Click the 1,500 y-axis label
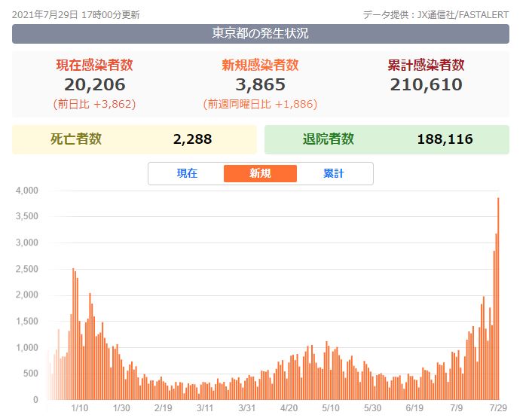This screenshot has width=532, height=418. coord(27,322)
